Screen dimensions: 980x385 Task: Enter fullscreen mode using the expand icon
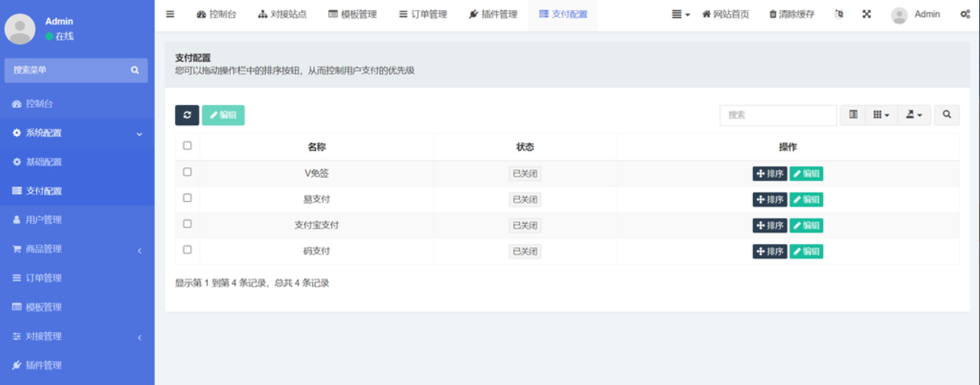tap(867, 14)
